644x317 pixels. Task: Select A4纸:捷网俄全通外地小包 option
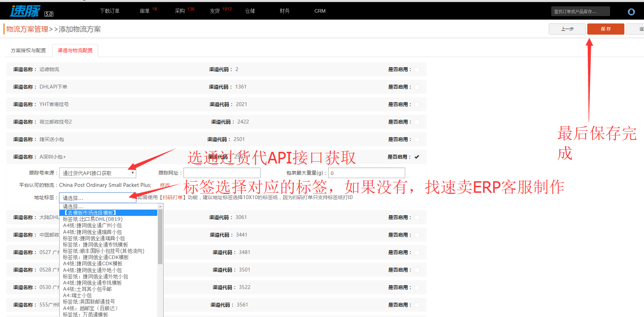pyautogui.click(x=109, y=270)
